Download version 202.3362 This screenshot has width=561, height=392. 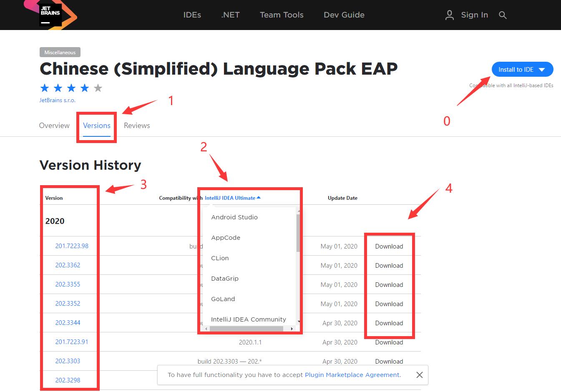coord(389,266)
